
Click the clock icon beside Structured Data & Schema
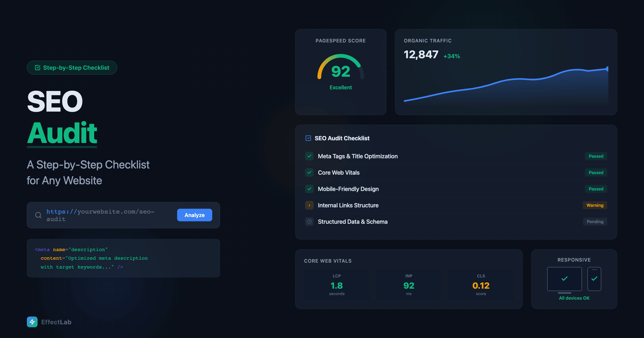tap(309, 222)
